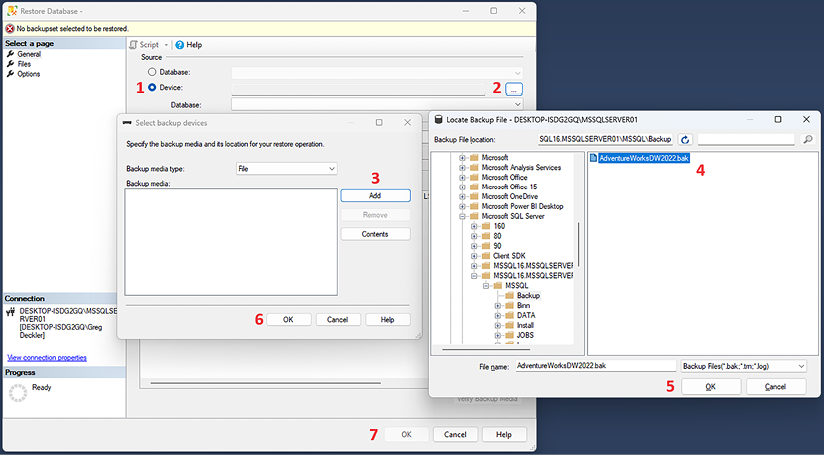This screenshot has width=824, height=455.
Task: Click the Script toolbar icon
Action: click(132, 45)
